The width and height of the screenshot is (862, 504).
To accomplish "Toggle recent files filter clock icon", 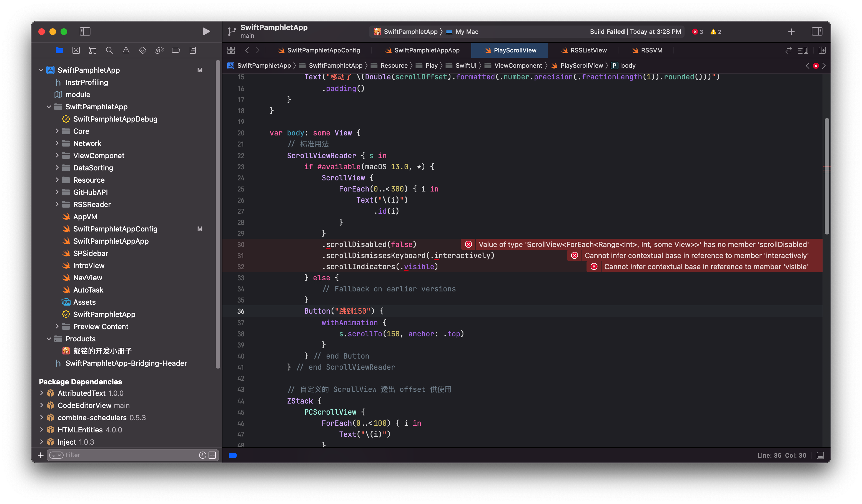I will coord(202,455).
